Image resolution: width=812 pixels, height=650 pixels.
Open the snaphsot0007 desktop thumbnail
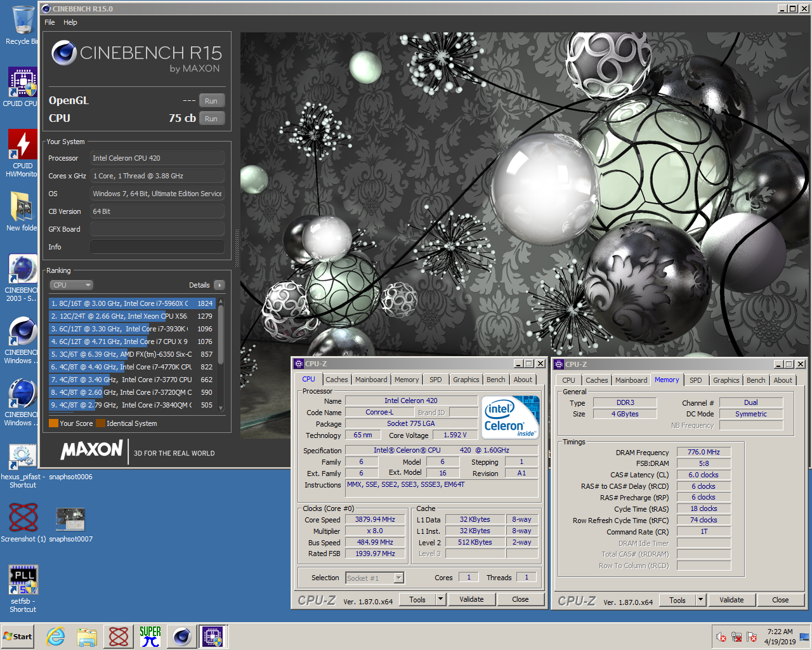pyautogui.click(x=70, y=523)
